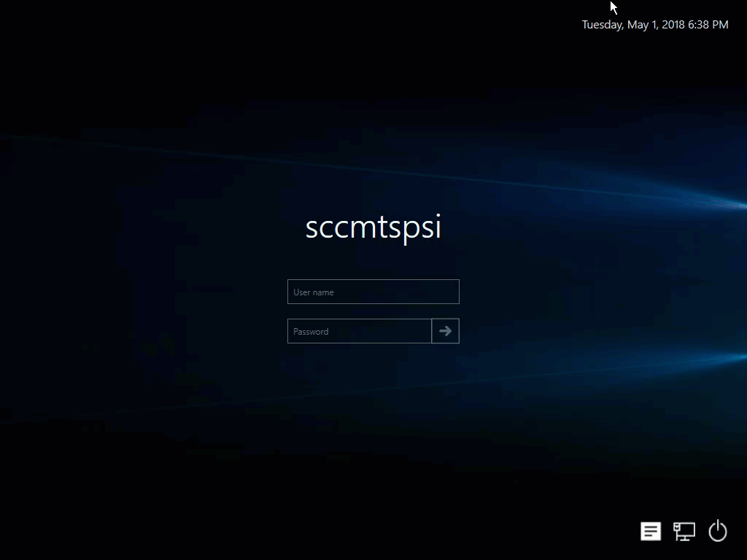
Task: Place cursor in the User name box
Action: tap(373, 292)
